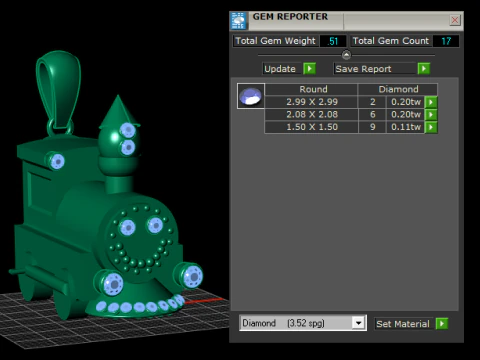The width and height of the screenshot is (480, 360).
Task: Select the Round column header
Action: 313,89
